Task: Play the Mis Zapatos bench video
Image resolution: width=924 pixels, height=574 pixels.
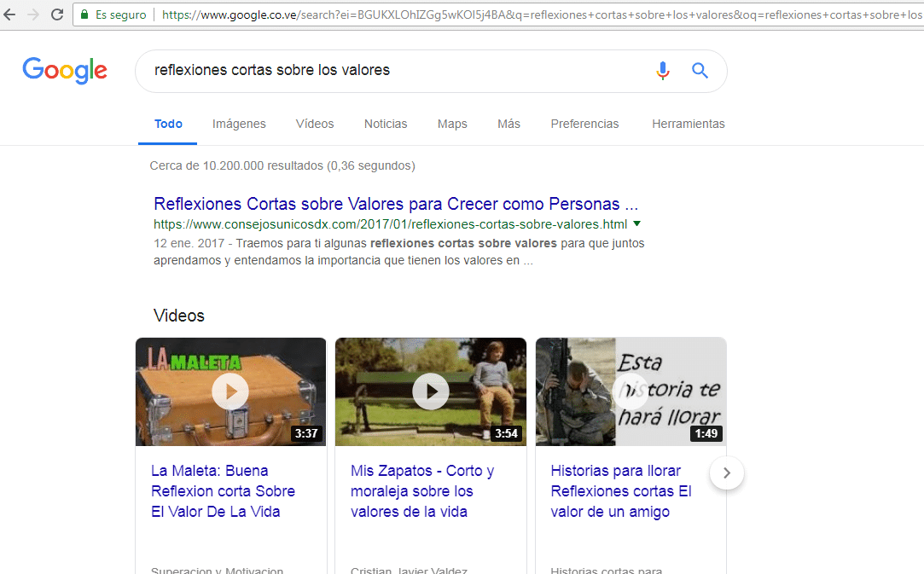Action: [431, 391]
